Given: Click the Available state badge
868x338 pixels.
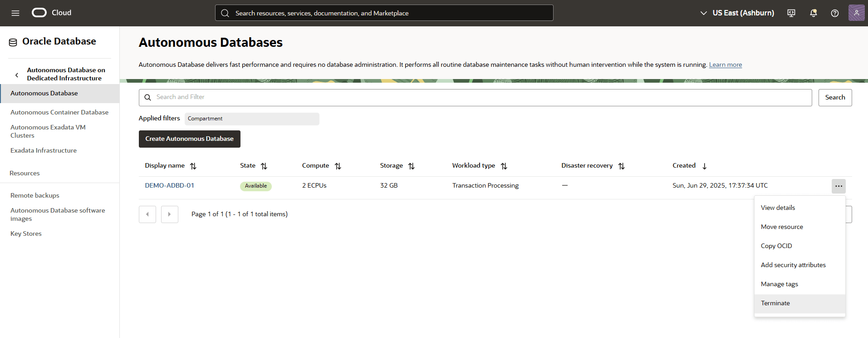Looking at the screenshot, I should pyautogui.click(x=256, y=186).
